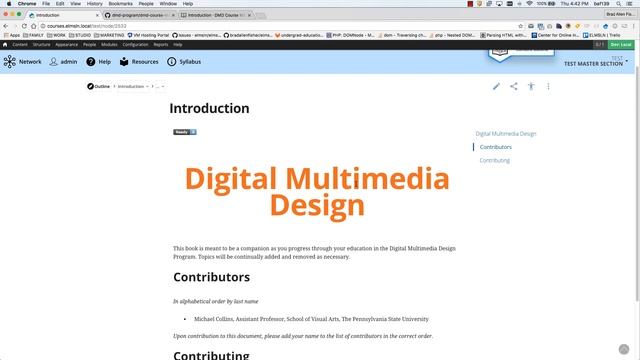Open the Syllabus info item

tap(184, 62)
